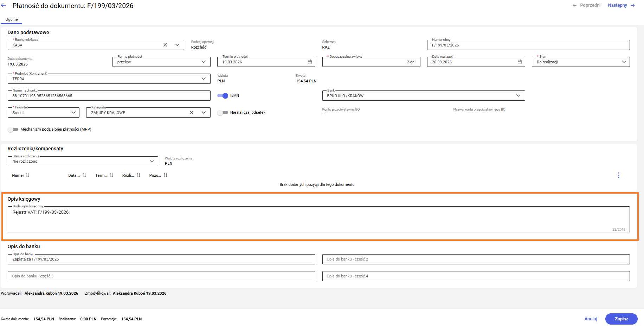This screenshot has width=644, height=326.
Task: Clear the Kategoria field with the X icon
Action: [191, 113]
